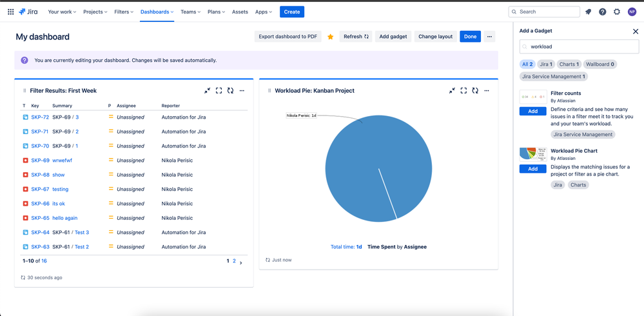Refresh the Workload Pie gadget
This screenshot has width=644, height=316.
tap(475, 90)
